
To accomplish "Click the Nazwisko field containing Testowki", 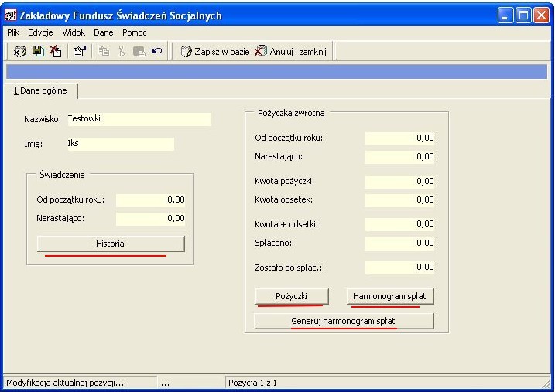I will [x=139, y=119].
